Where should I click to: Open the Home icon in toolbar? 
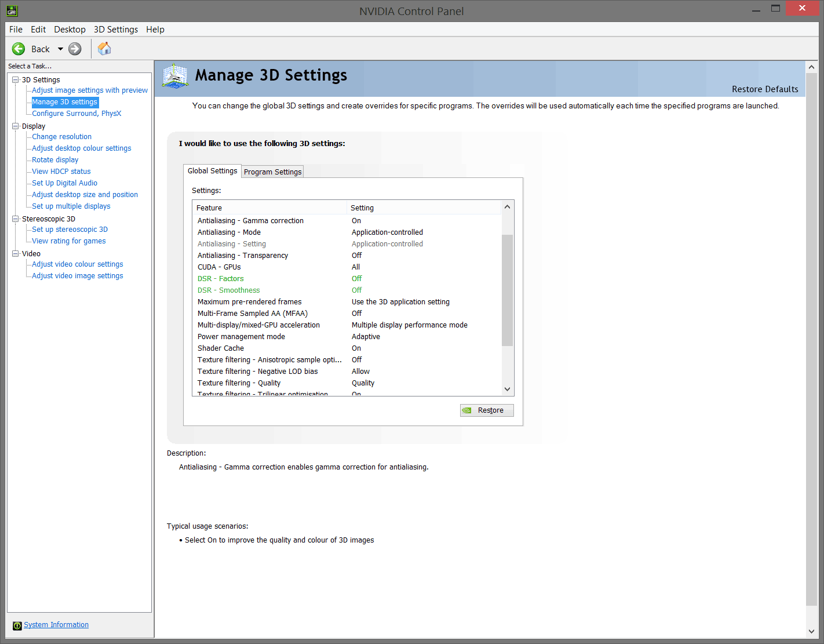[104, 49]
